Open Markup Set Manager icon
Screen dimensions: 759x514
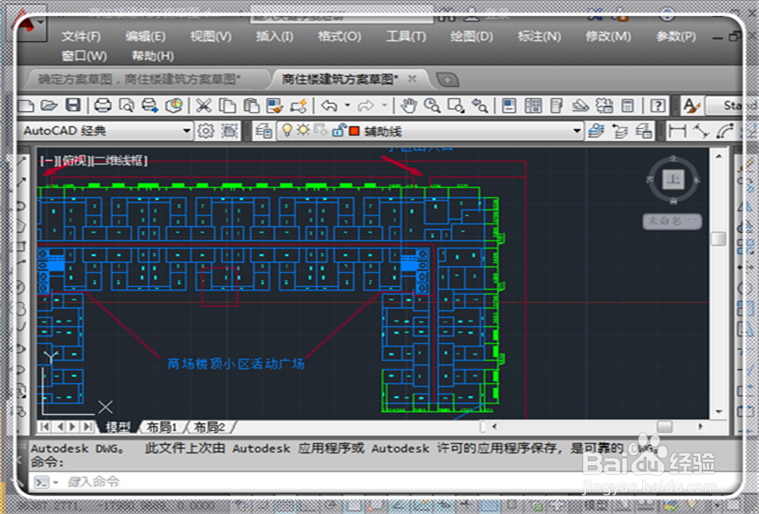point(604,105)
